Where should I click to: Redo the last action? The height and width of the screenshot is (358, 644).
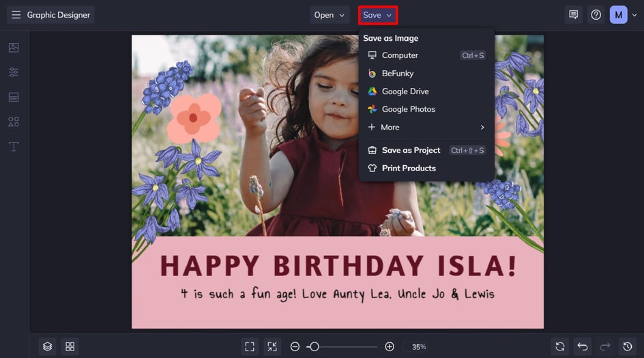point(605,346)
